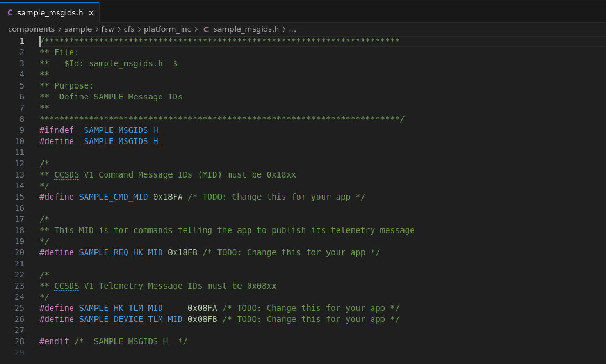The image size is (606, 364).
Task: Click the SAMPLE_CMD_MID macro name
Action: 114,197
